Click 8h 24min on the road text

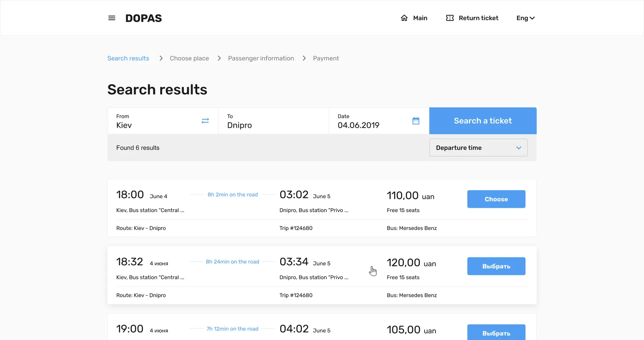233,262
